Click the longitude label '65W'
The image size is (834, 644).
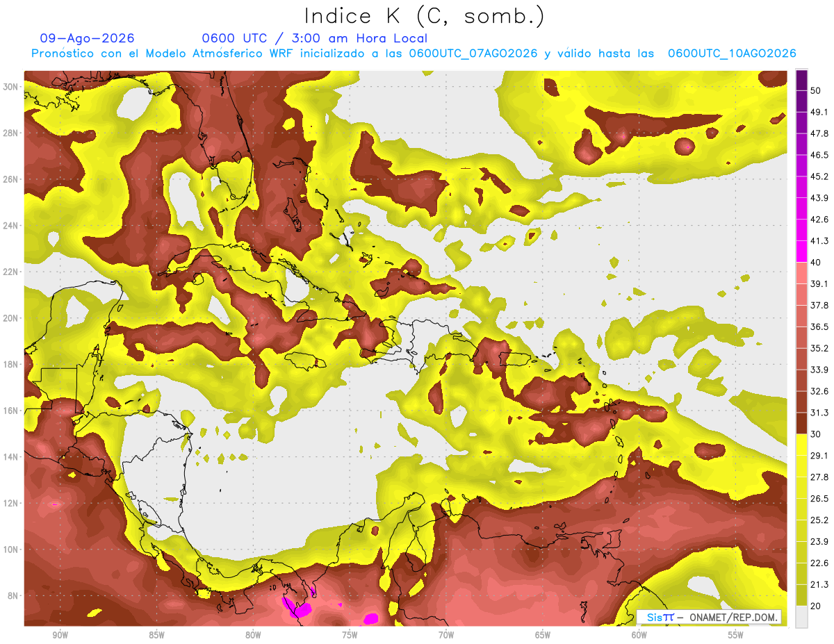pyautogui.click(x=543, y=635)
